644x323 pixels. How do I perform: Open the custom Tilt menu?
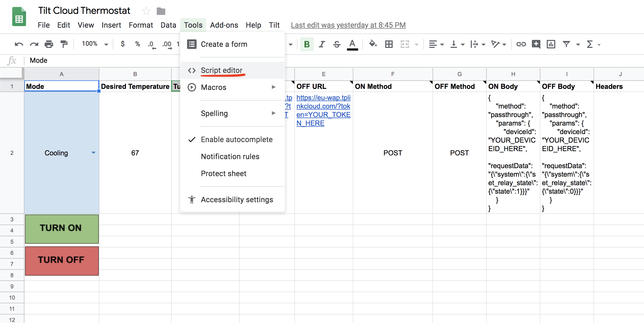(274, 25)
